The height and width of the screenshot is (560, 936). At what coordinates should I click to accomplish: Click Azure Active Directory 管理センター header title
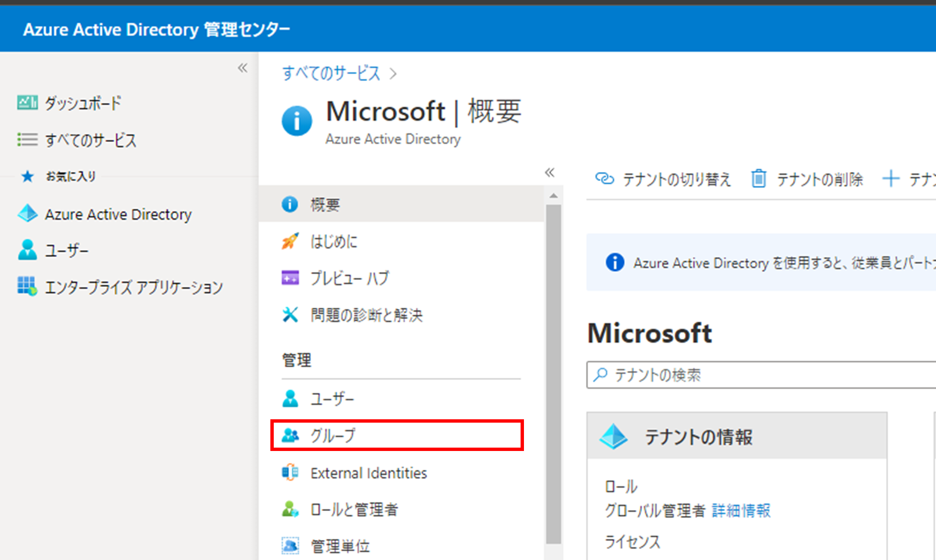click(x=157, y=29)
